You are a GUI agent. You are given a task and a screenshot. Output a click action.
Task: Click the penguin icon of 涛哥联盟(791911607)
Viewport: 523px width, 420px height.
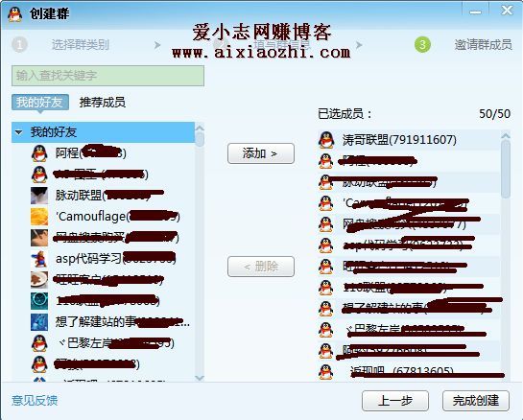(x=326, y=140)
